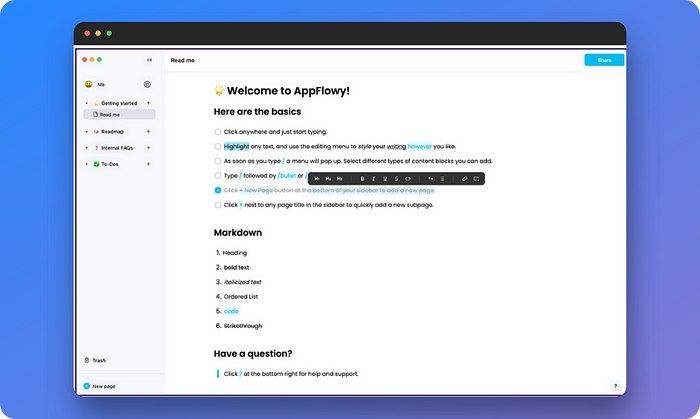Collapse the sidebar with double-arrow icon

click(x=149, y=60)
